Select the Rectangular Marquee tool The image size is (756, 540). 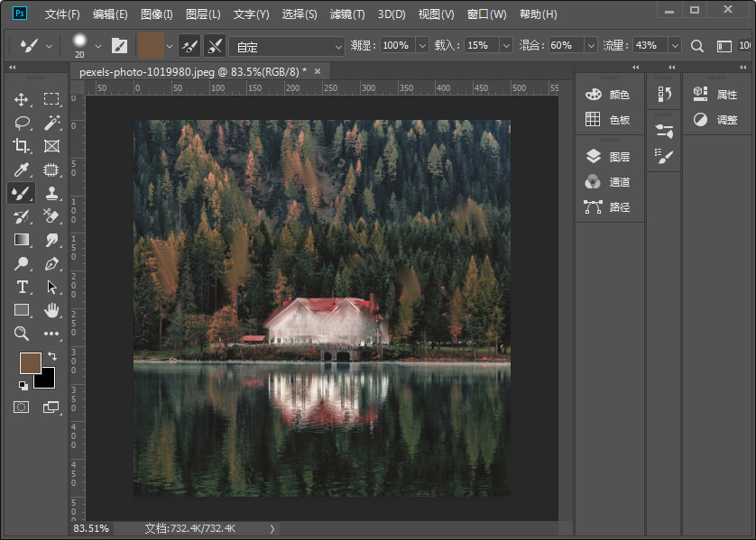tap(51, 99)
